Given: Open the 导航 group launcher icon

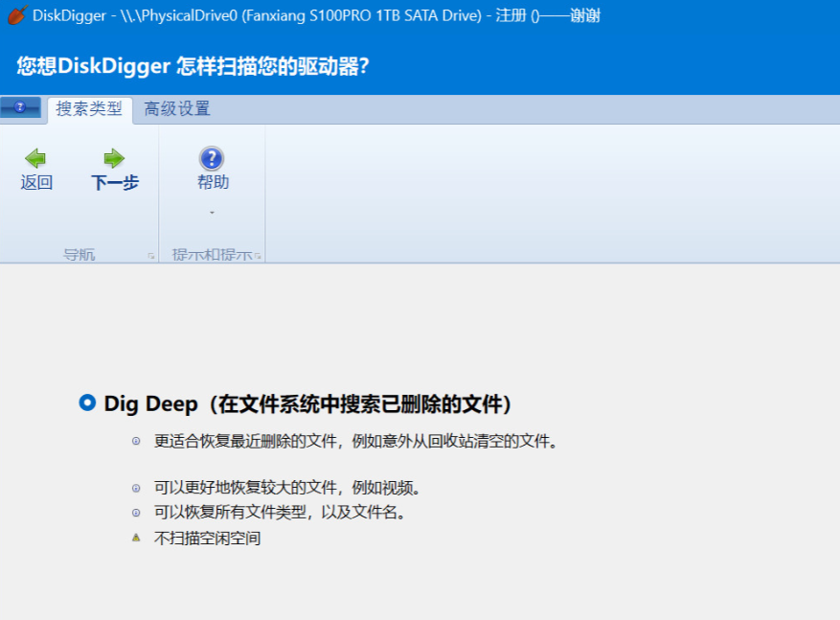Looking at the screenshot, I should point(151,256).
